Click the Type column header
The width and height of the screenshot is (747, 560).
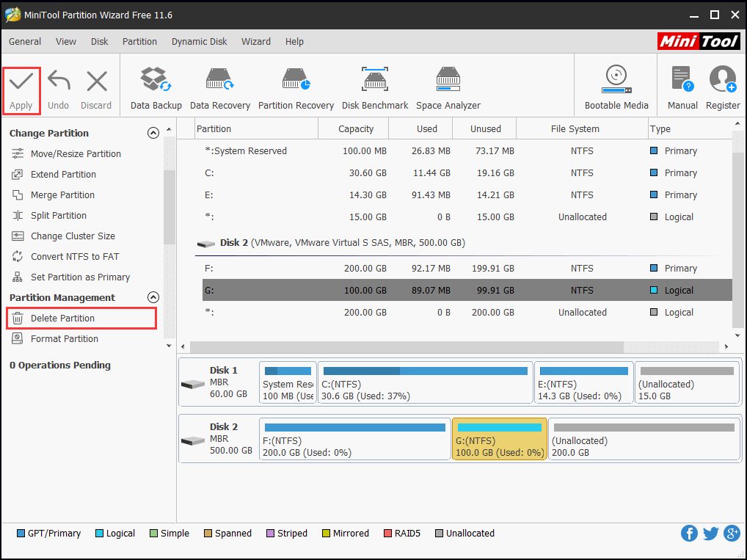689,128
